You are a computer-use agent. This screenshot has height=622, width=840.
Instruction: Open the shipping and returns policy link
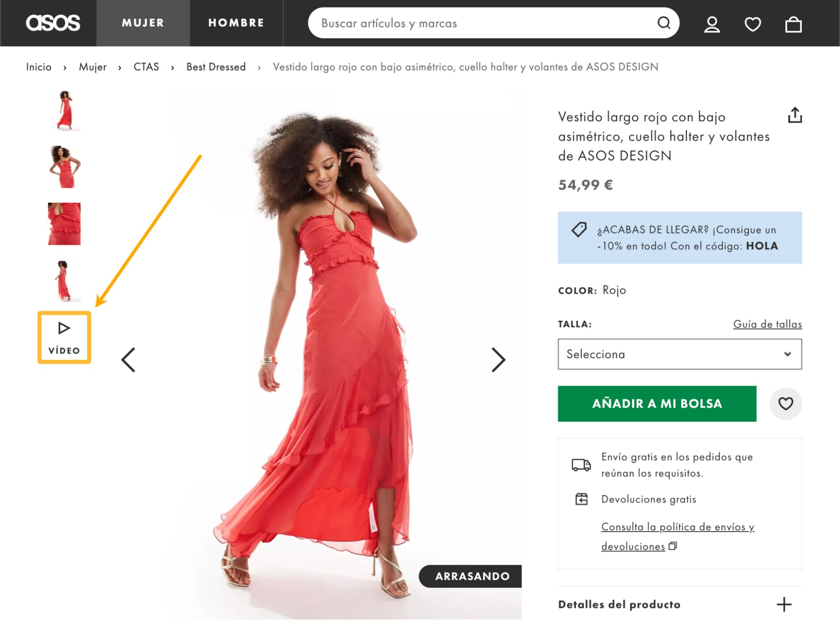click(x=677, y=527)
